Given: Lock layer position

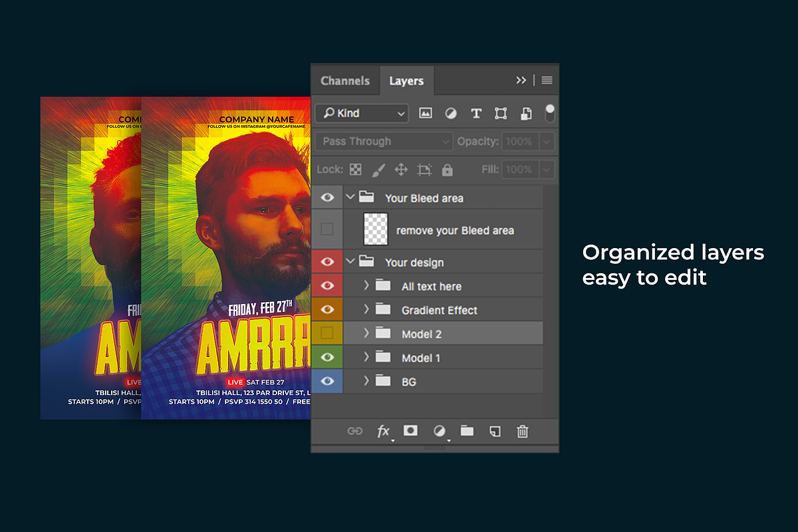Looking at the screenshot, I should 401,170.
